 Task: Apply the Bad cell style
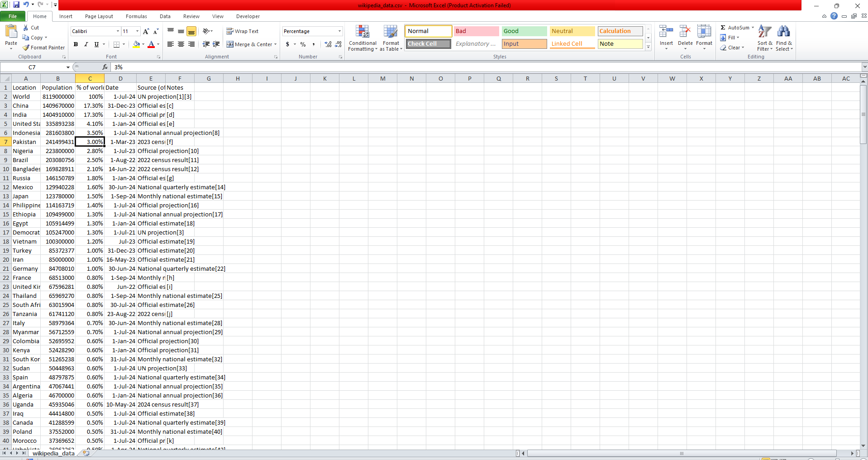(x=476, y=31)
